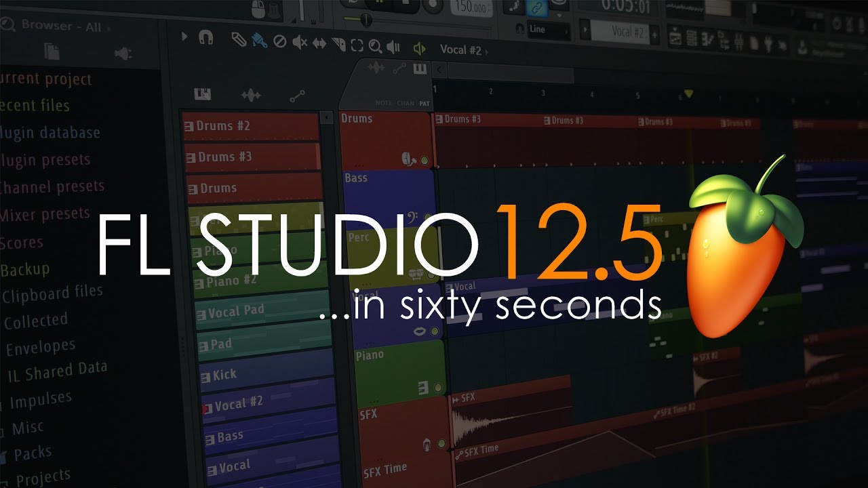Open mixer view faders icon

tap(738, 43)
